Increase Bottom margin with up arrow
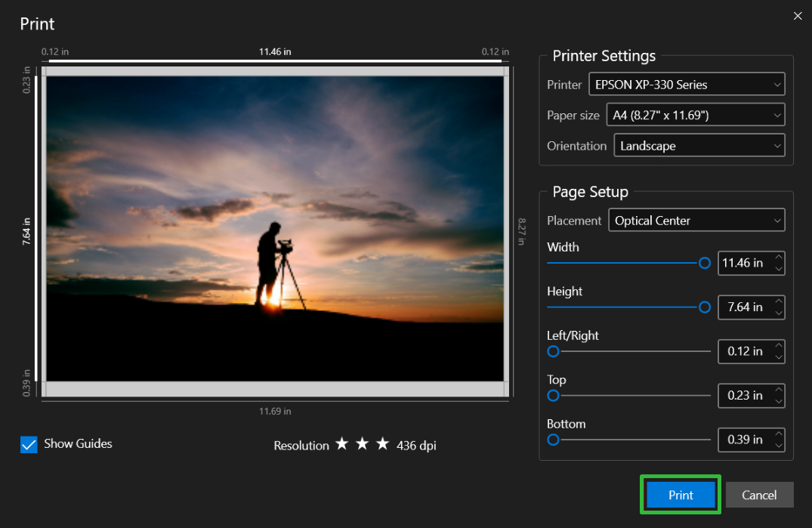Screen dimensions: 812x528 coord(779,434)
